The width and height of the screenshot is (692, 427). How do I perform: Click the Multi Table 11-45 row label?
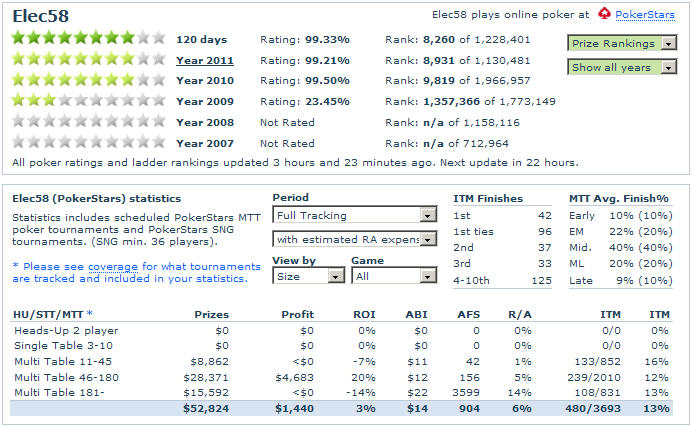pos(63,362)
